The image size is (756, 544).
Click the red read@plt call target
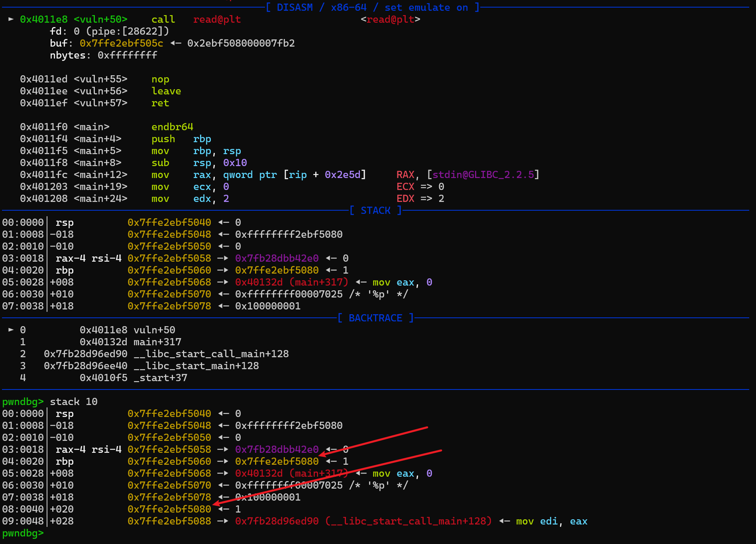click(x=217, y=20)
